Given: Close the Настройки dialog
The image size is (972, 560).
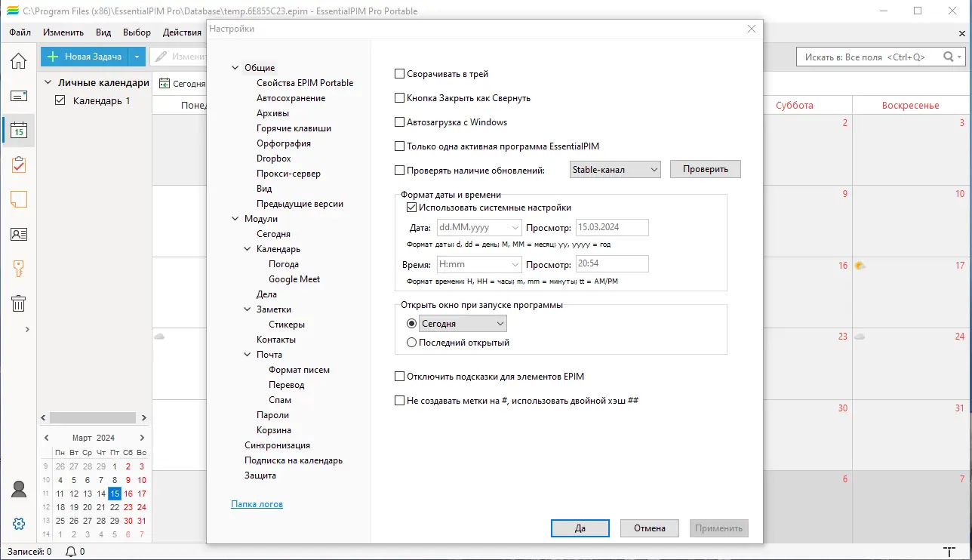Looking at the screenshot, I should point(751,29).
